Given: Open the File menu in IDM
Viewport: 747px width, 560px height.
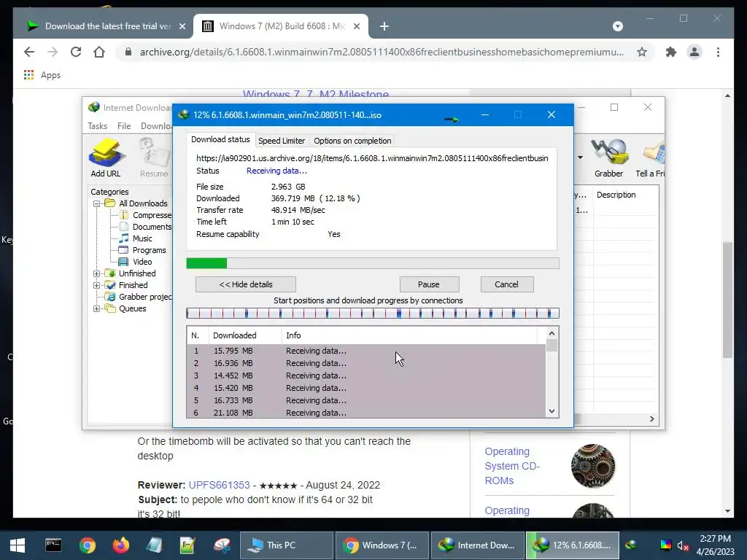Looking at the screenshot, I should [x=124, y=125].
